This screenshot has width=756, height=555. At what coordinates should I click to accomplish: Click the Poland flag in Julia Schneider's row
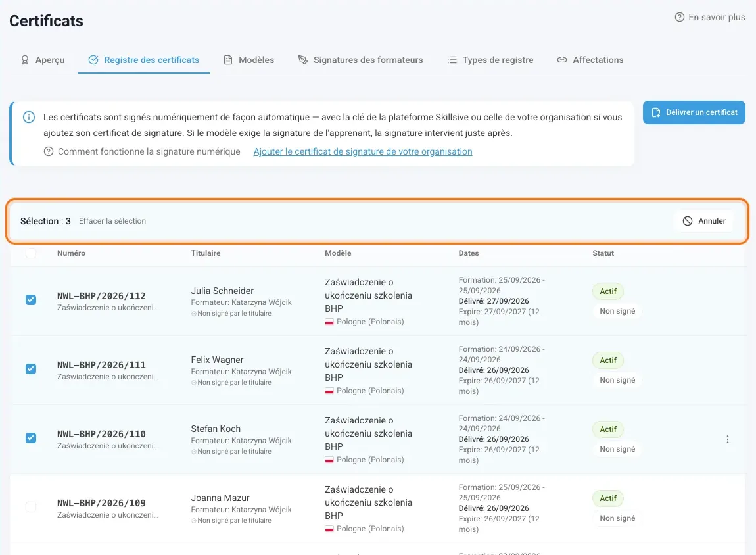coord(329,322)
